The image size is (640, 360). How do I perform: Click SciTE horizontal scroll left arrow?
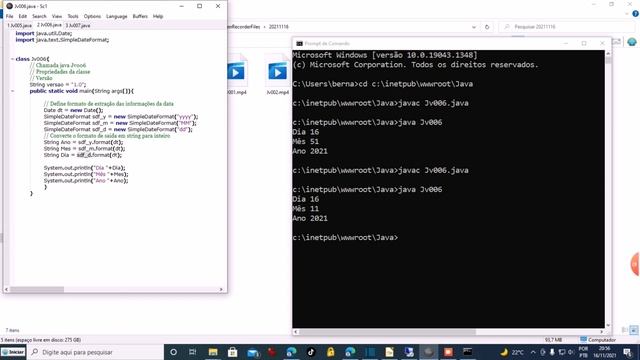point(6,289)
